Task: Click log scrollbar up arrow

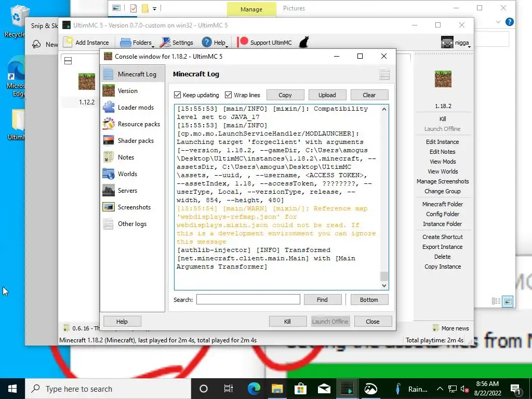Action: [x=384, y=109]
